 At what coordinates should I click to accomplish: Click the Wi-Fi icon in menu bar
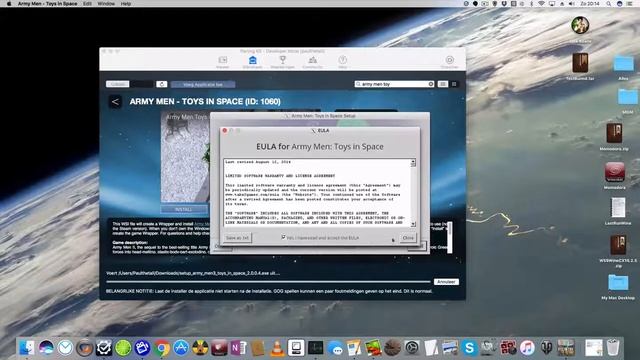tap(541, 3)
